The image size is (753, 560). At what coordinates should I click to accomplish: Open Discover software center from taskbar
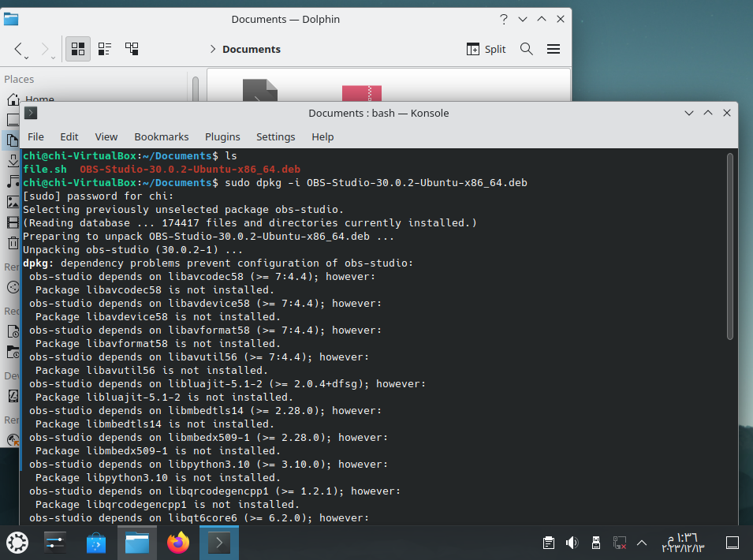pyautogui.click(x=96, y=543)
